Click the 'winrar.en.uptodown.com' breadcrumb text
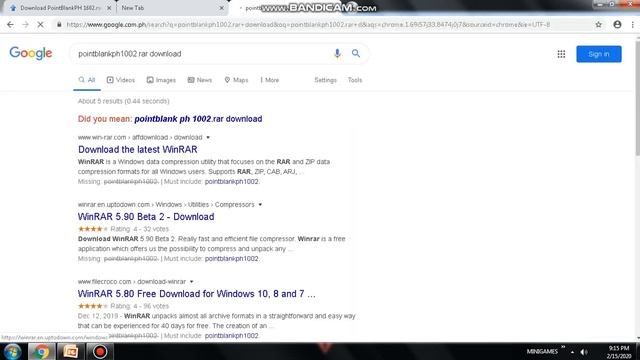 click(x=114, y=204)
